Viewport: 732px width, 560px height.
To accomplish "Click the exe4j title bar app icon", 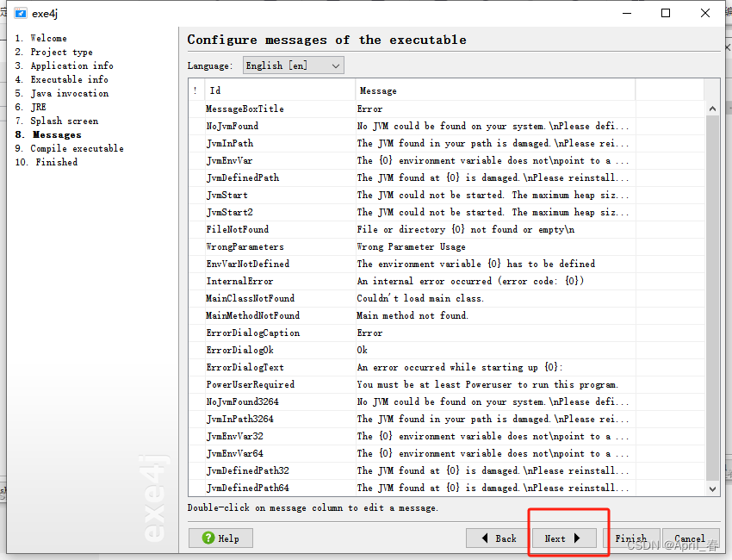I will [21, 14].
